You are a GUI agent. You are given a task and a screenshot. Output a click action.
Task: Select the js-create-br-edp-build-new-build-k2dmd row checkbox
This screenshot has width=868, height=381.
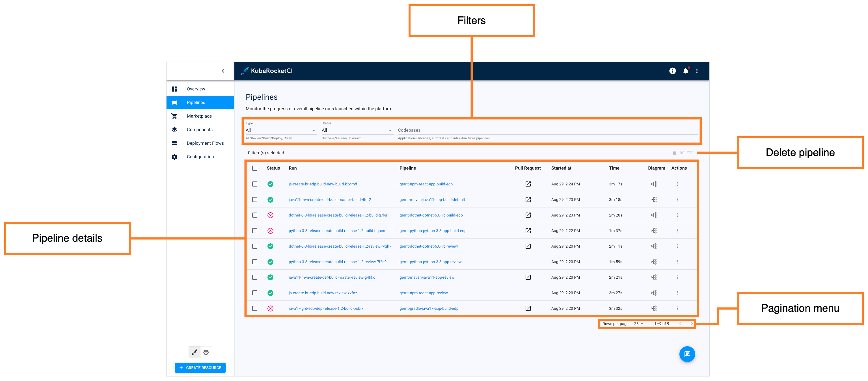point(255,184)
